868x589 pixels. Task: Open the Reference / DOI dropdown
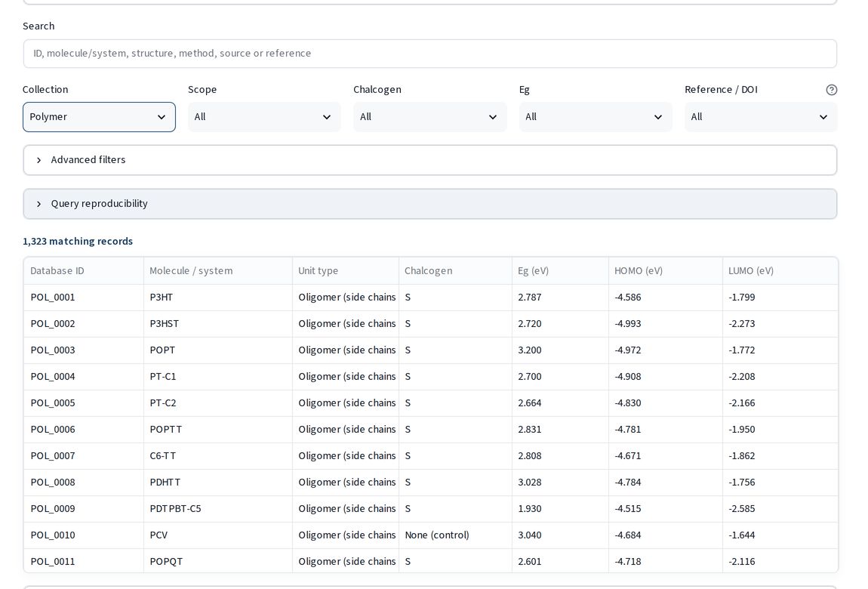point(761,117)
